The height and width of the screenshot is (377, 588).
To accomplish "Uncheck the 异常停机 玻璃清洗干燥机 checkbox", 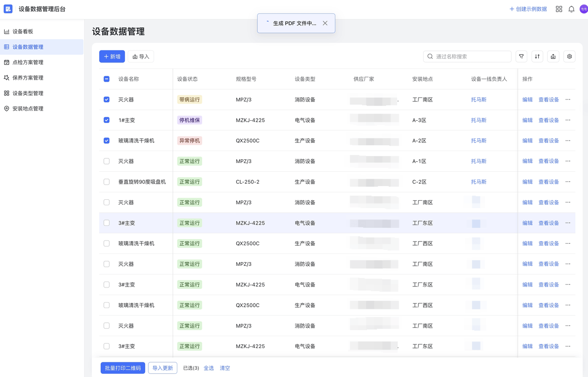I will [x=107, y=141].
